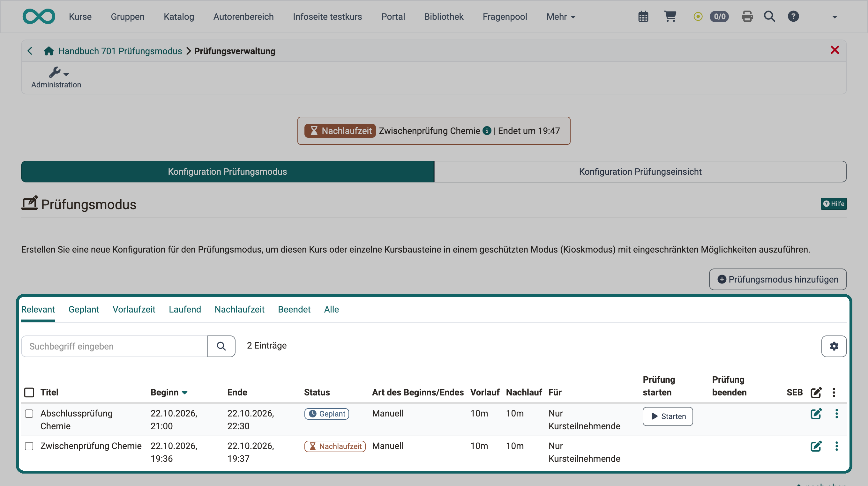Open three-dot menu for Abschlussprüfung Chemie row

pyautogui.click(x=836, y=414)
